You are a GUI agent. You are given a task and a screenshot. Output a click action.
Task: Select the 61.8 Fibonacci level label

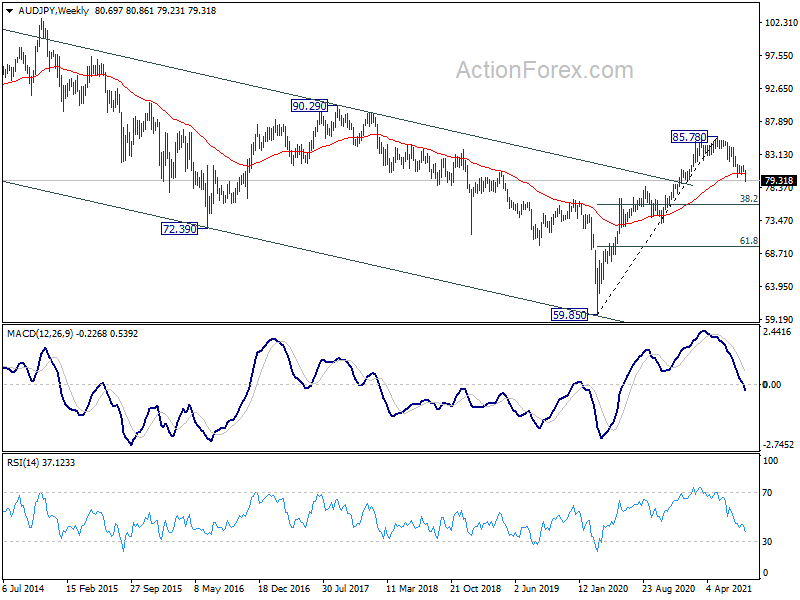click(748, 241)
